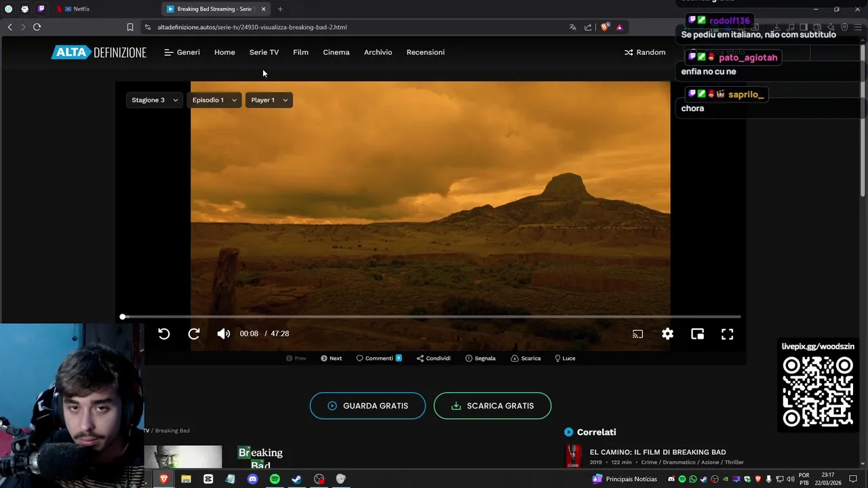The image size is (868, 488).
Task: Click the pinned Twitch tab
Action: click(41, 9)
